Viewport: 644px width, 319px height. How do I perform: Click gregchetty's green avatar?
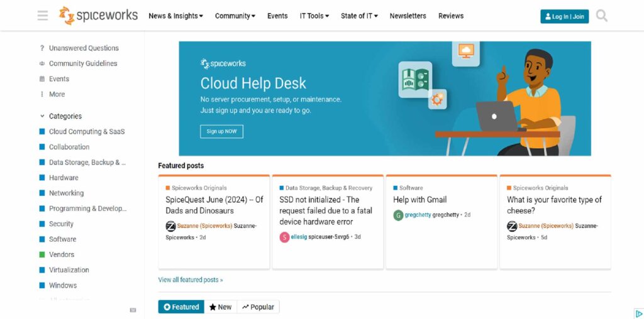click(398, 215)
